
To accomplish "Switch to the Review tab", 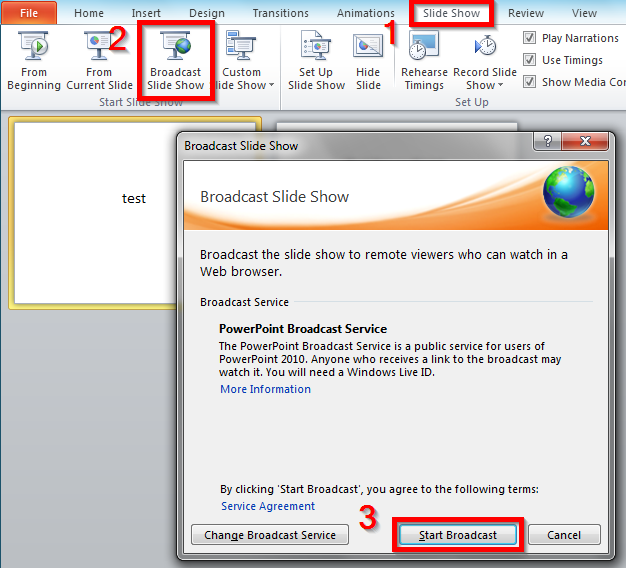I will [x=526, y=13].
